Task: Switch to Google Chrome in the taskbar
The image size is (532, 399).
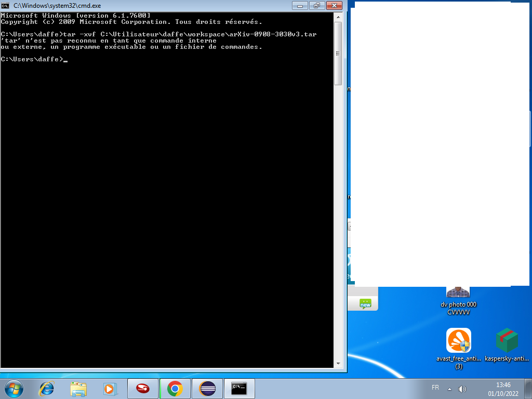Action: (175, 389)
